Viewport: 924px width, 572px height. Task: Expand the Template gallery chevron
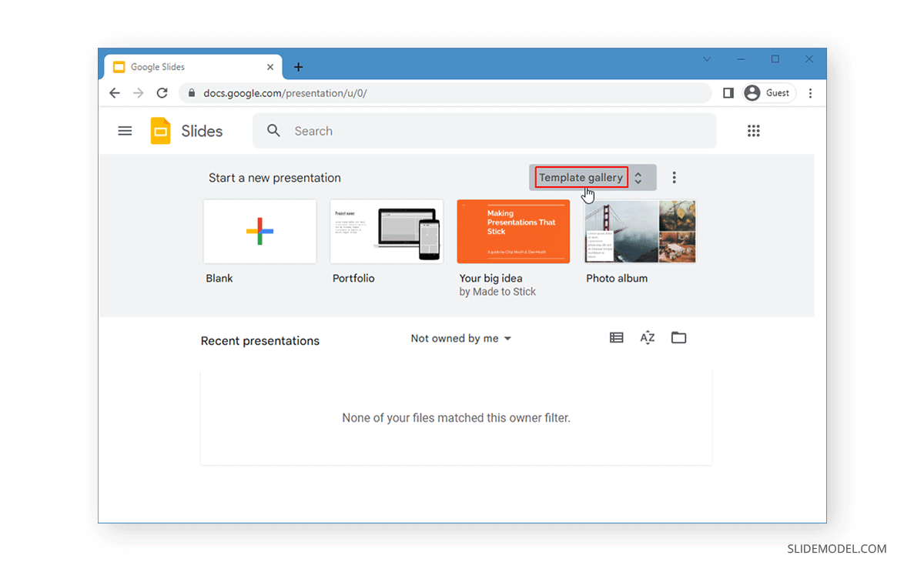tap(638, 177)
